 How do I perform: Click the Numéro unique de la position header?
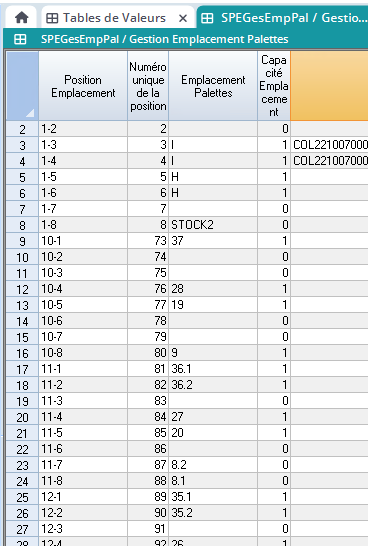(x=148, y=86)
